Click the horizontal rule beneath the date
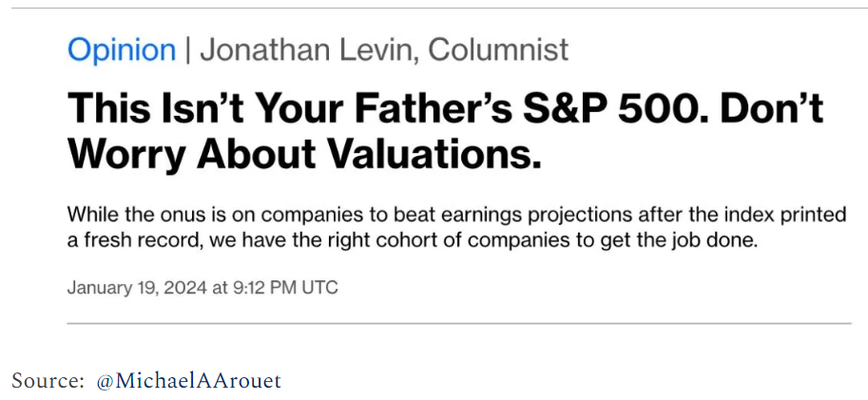 (x=458, y=323)
